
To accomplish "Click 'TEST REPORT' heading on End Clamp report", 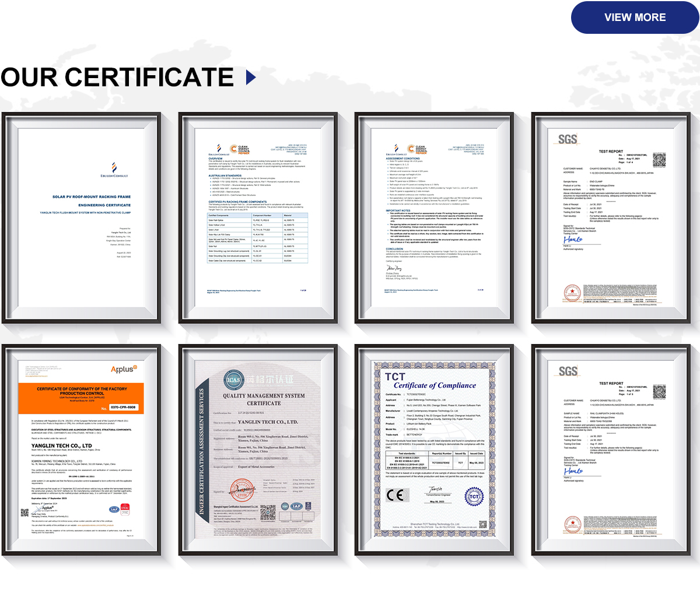I will click(611, 152).
